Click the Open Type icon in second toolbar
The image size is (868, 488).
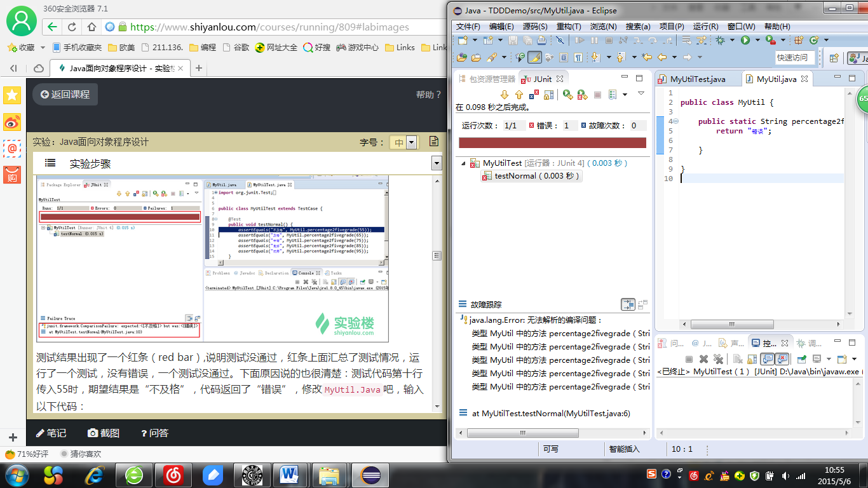pos(462,57)
